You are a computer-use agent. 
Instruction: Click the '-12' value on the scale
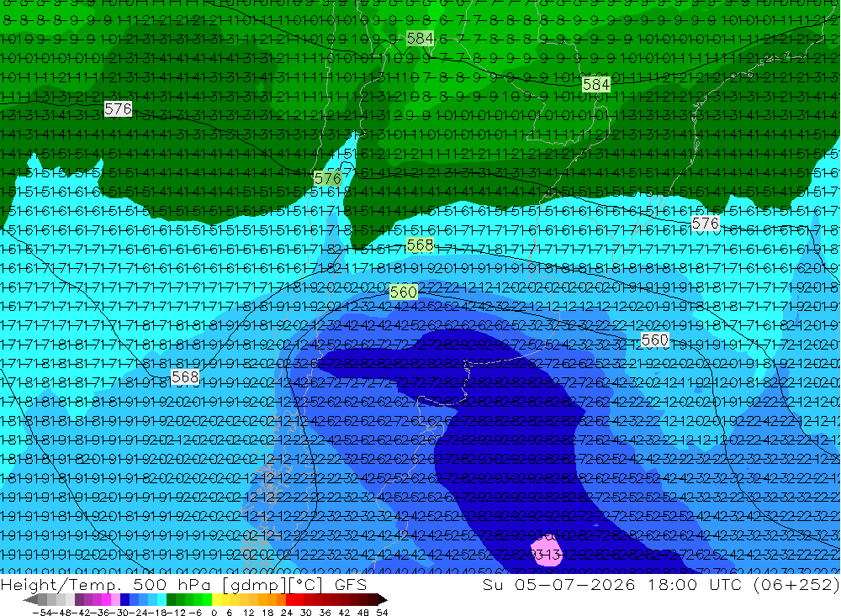pyautogui.click(x=176, y=613)
